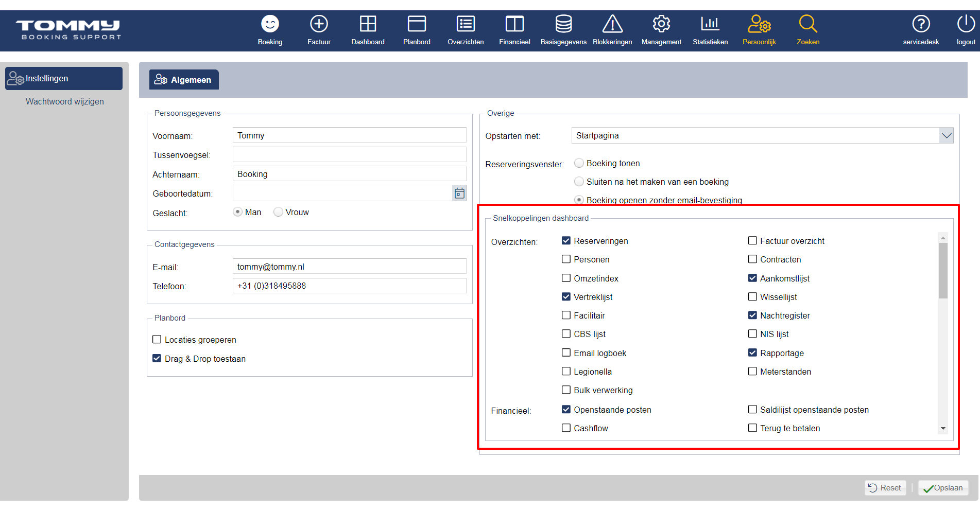Uncheck the Reserveringen checkbox
The width and height of the screenshot is (980, 511).
566,240
